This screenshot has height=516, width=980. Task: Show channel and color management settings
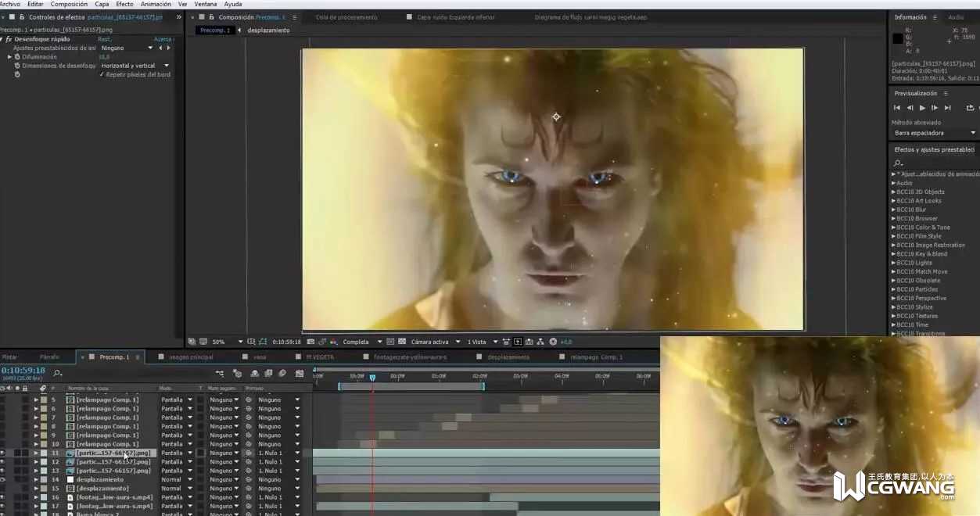click(334, 342)
